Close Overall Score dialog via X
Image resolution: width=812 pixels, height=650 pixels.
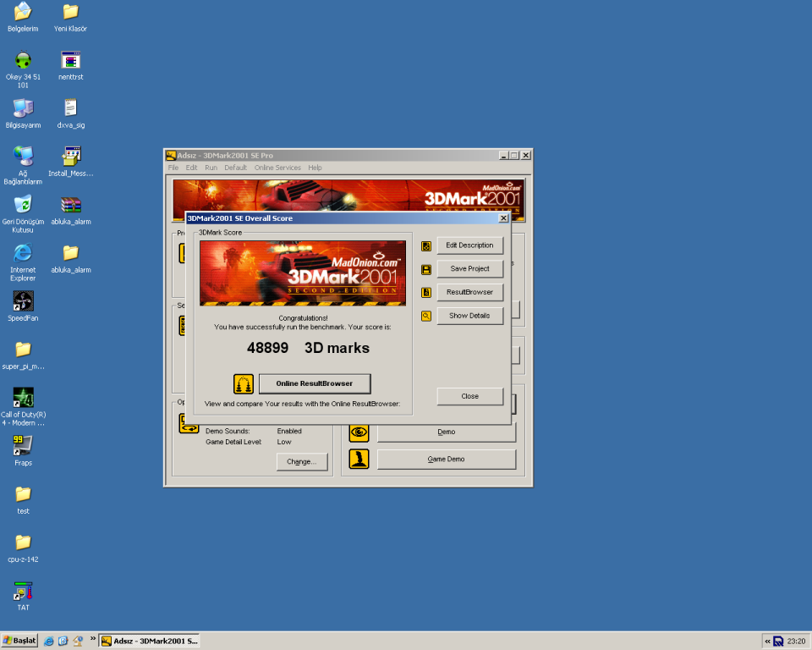[503, 218]
